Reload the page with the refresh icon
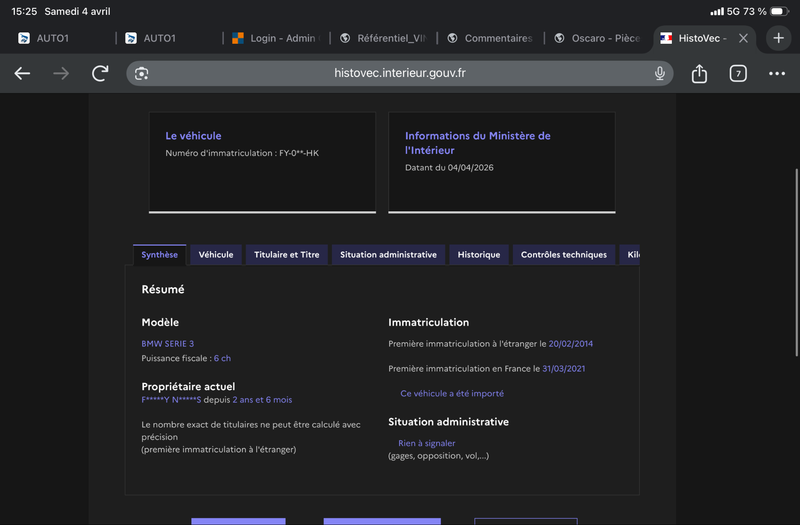800x525 pixels. (100, 73)
